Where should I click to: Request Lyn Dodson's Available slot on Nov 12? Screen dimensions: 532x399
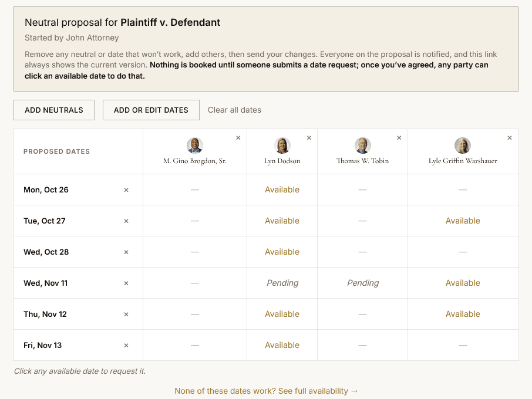[282, 314]
